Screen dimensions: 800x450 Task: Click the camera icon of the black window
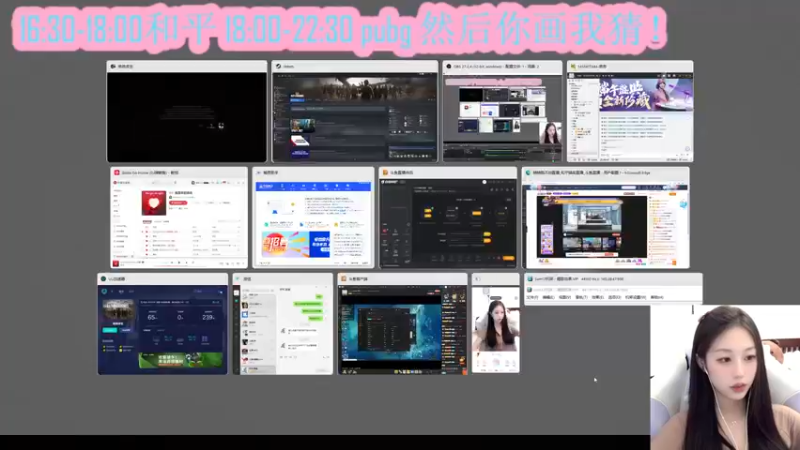coord(113,66)
